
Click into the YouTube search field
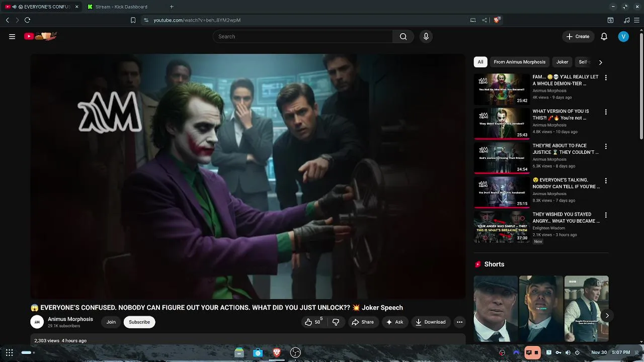click(x=303, y=36)
